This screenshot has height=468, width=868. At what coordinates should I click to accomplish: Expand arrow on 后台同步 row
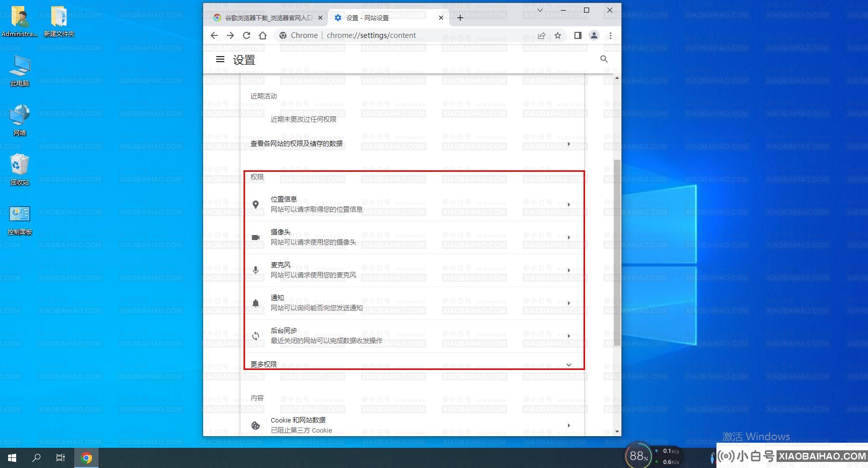[x=569, y=336]
